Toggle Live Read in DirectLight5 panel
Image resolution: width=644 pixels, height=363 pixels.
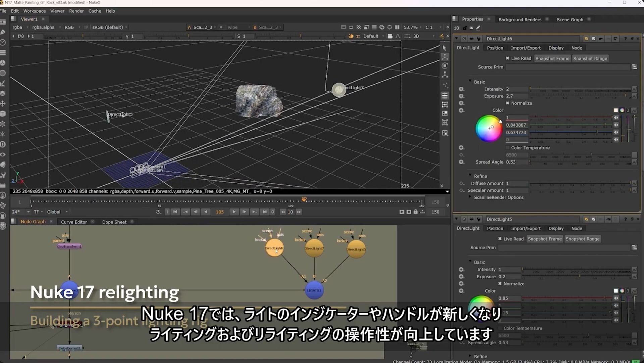tap(500, 239)
